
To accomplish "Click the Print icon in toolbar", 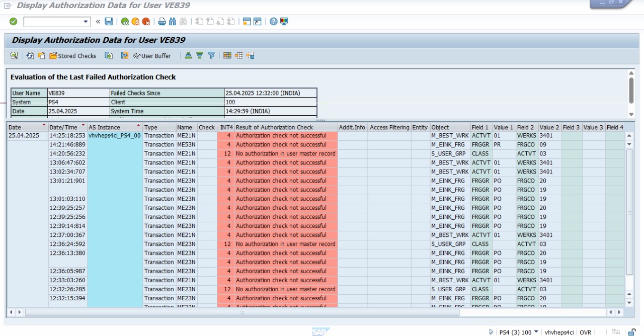I will pyautogui.click(x=162, y=22).
